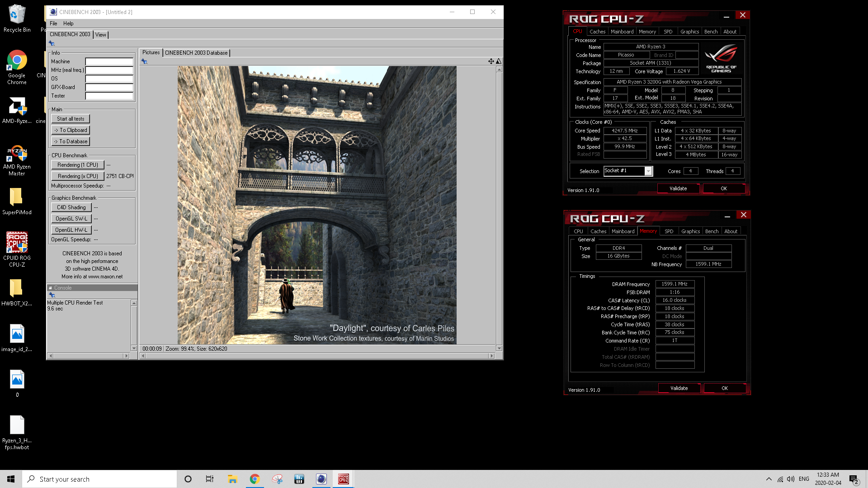Screen dimensions: 868x488
Task: Run C4D Shading benchmark
Action: [71, 207]
